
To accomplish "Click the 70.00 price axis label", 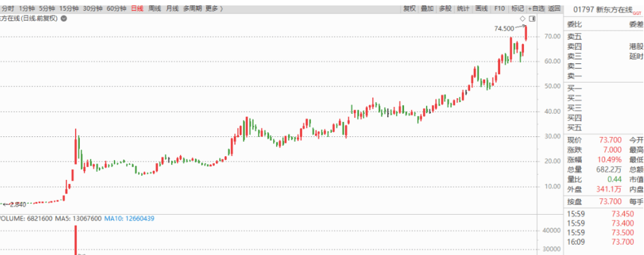I will point(552,36).
